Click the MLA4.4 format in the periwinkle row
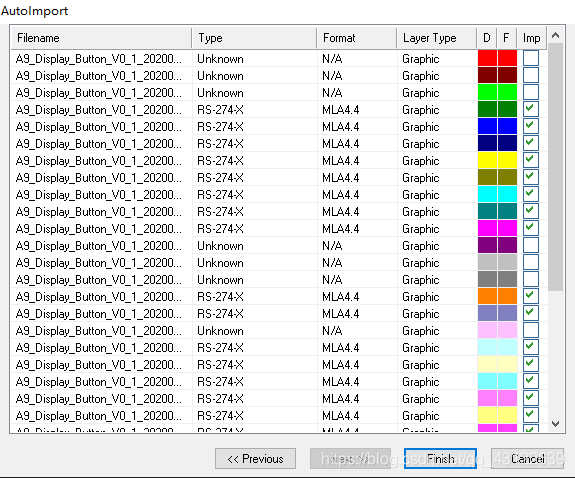This screenshot has width=575, height=478. pyautogui.click(x=340, y=314)
